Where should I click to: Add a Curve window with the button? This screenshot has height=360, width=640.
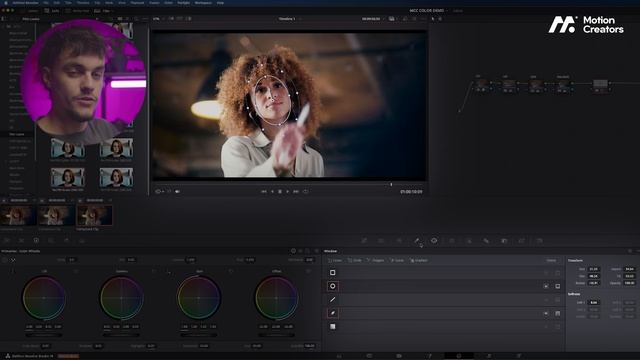[397, 260]
